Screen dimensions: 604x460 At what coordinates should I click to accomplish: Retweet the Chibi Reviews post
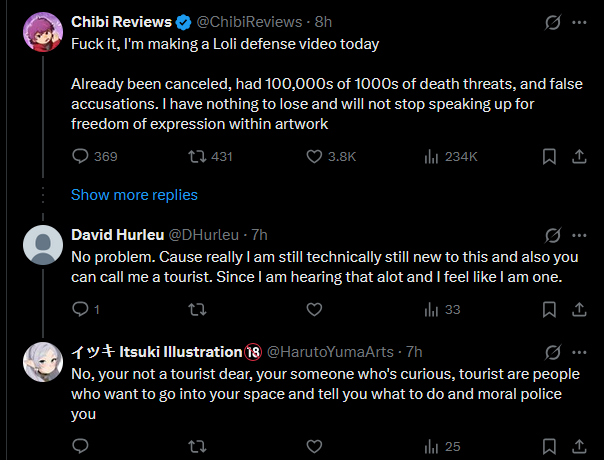point(197,156)
